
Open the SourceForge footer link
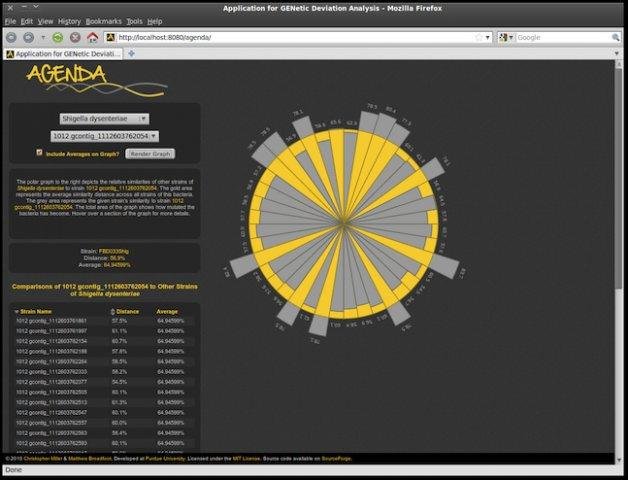tap(336, 458)
